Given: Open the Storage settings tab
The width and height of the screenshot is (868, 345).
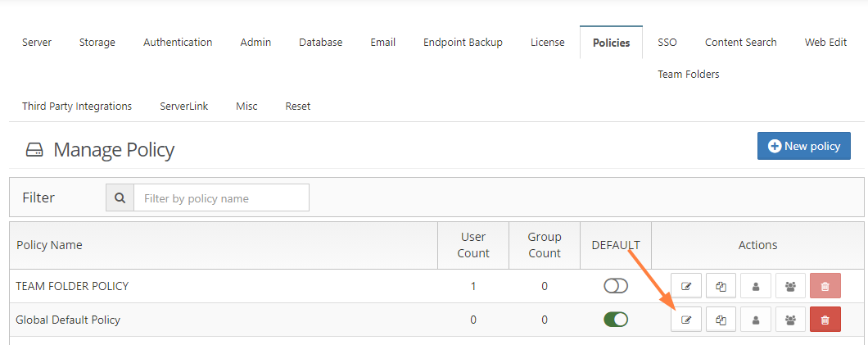Looking at the screenshot, I should [97, 43].
